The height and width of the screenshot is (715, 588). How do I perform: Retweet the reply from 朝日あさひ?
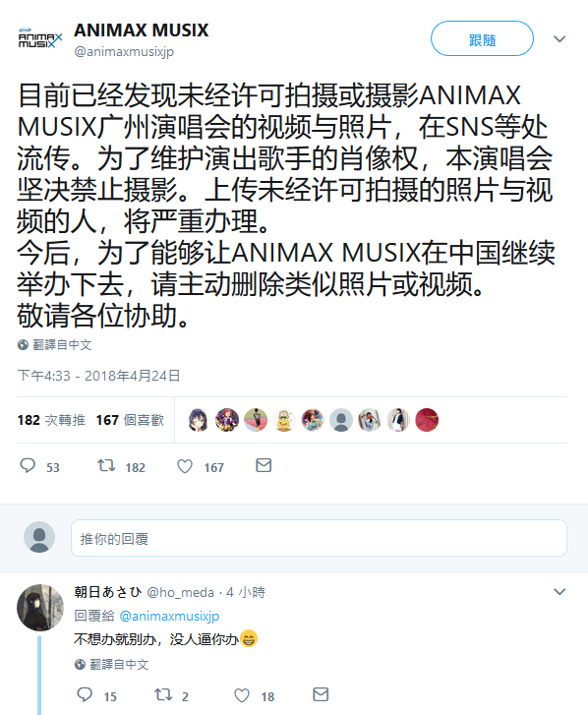tap(163, 694)
